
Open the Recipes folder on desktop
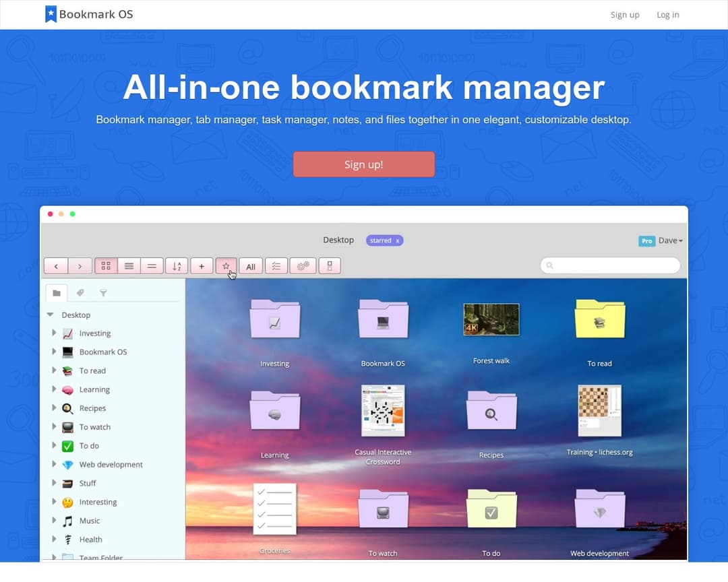pyautogui.click(x=491, y=410)
